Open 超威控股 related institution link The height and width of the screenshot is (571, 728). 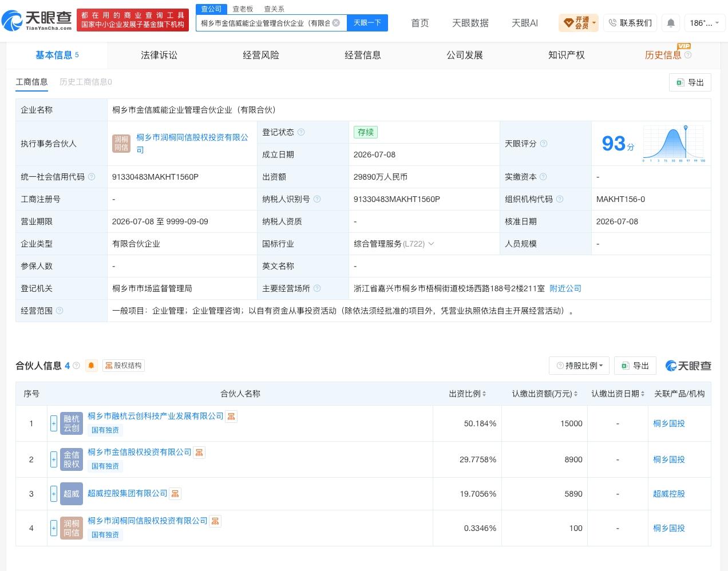coord(669,494)
